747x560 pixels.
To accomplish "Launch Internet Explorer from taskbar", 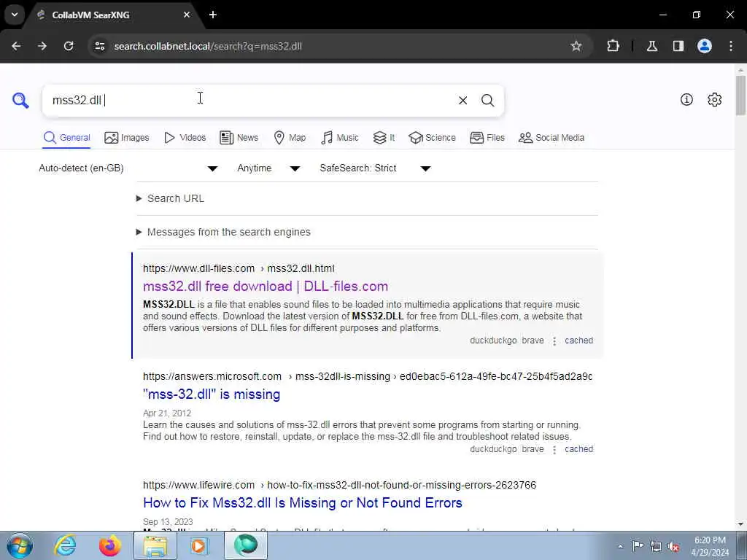I will click(x=65, y=545).
